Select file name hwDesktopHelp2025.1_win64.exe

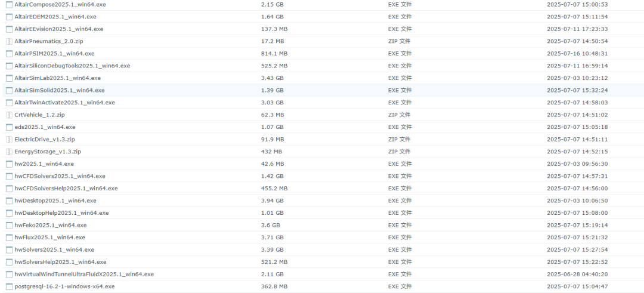61,213
